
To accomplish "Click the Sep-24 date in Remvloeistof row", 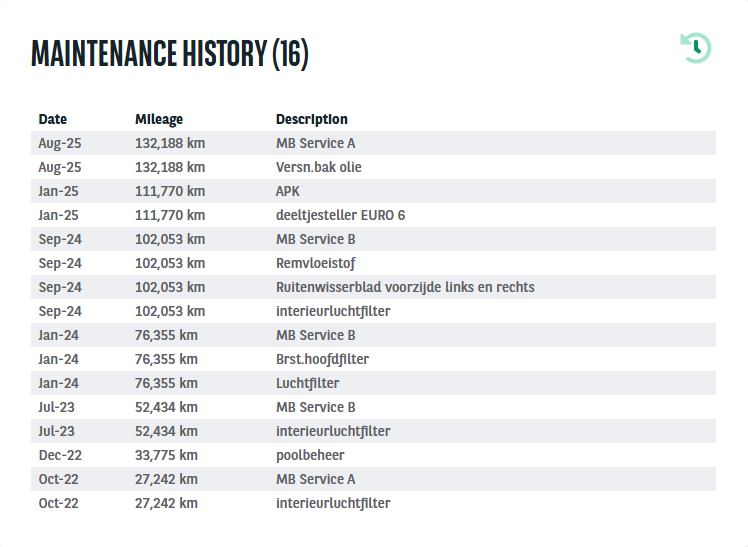I will 60,263.
